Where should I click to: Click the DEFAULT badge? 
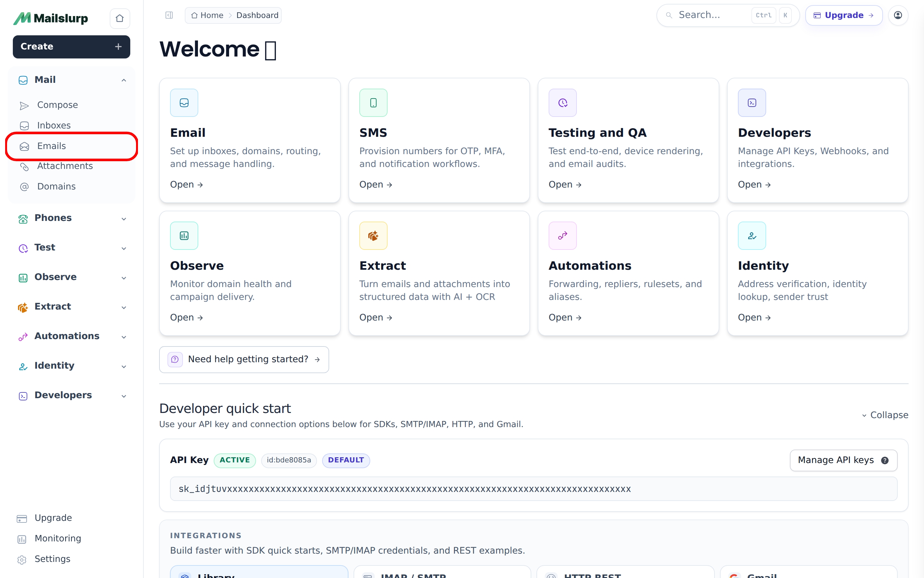tap(346, 460)
